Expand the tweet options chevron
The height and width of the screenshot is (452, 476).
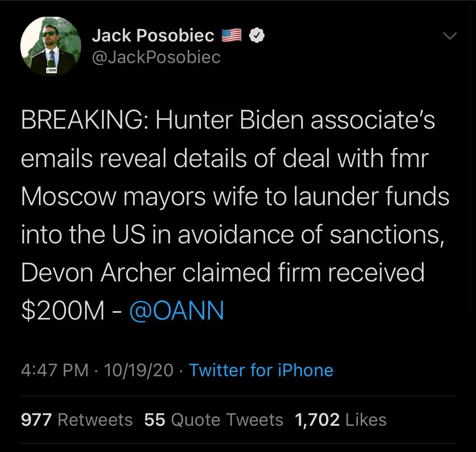pos(449,36)
